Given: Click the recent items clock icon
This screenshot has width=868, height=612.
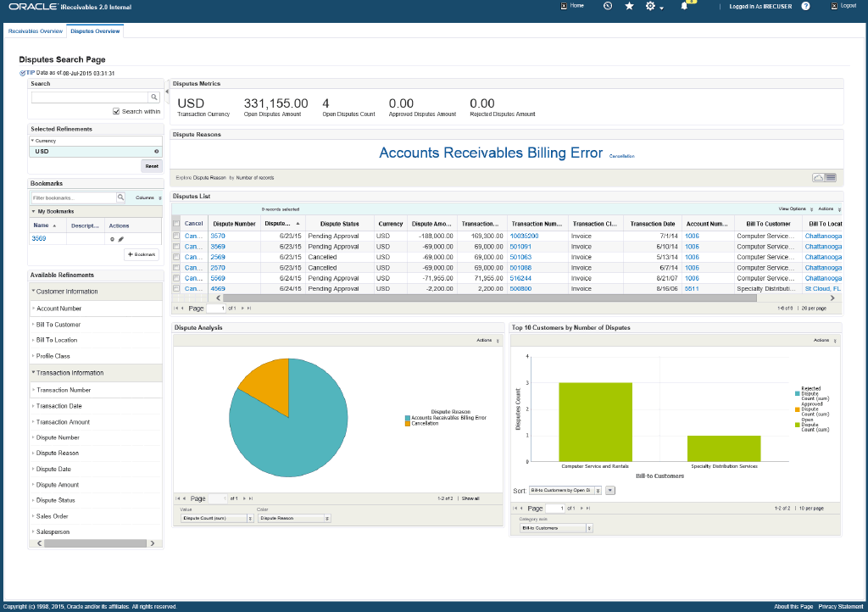Looking at the screenshot, I should [607, 6].
